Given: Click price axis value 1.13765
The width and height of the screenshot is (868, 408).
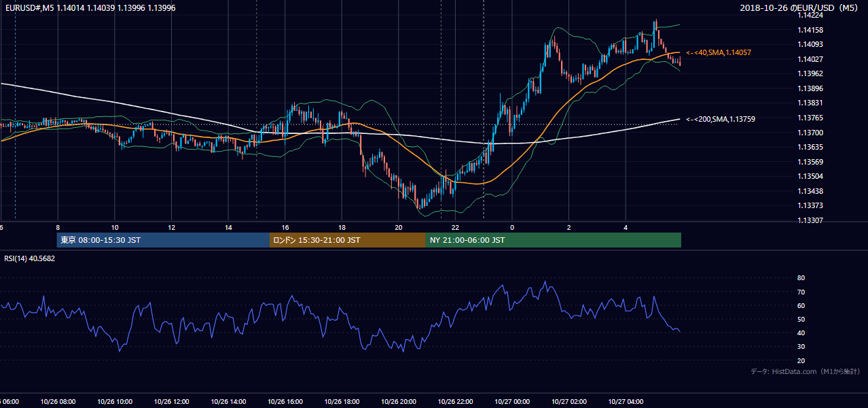Looking at the screenshot, I should tap(810, 118).
